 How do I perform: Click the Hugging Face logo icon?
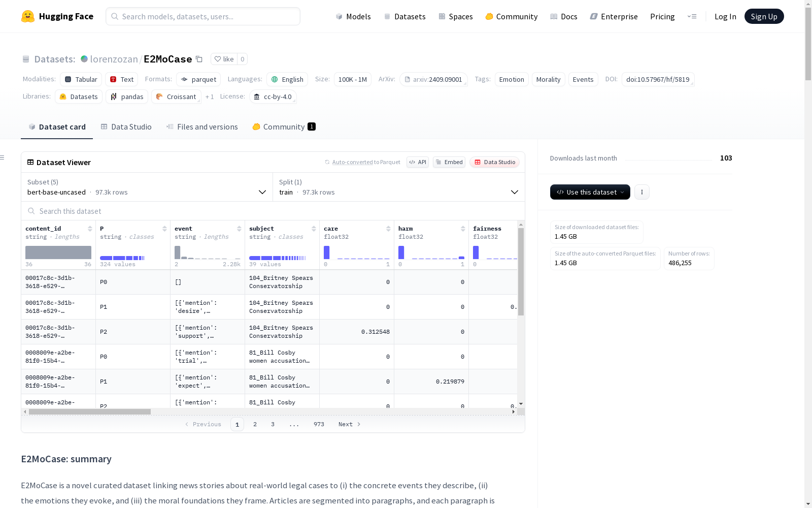pos(28,16)
